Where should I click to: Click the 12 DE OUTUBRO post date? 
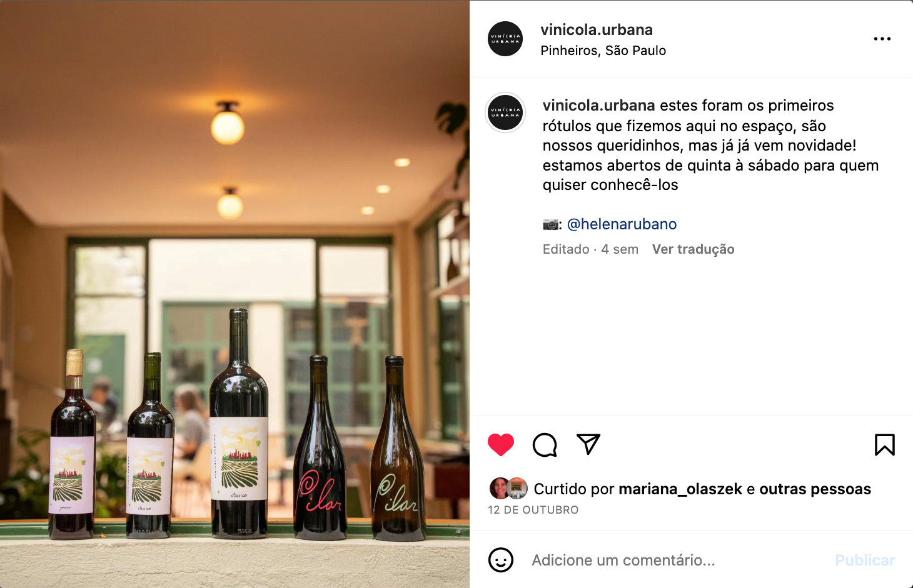[533, 510]
